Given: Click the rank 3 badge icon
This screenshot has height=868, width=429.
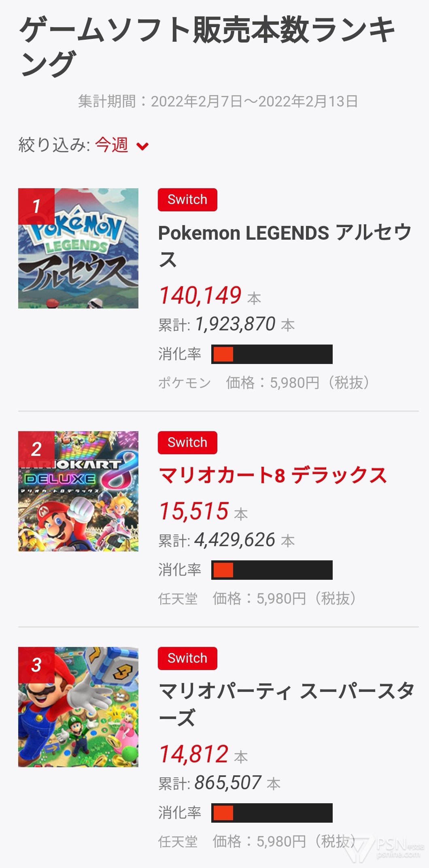Looking at the screenshot, I should (x=36, y=665).
